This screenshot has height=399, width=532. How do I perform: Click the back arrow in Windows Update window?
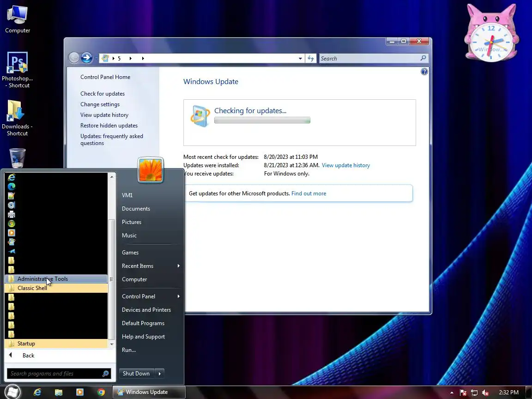(74, 58)
